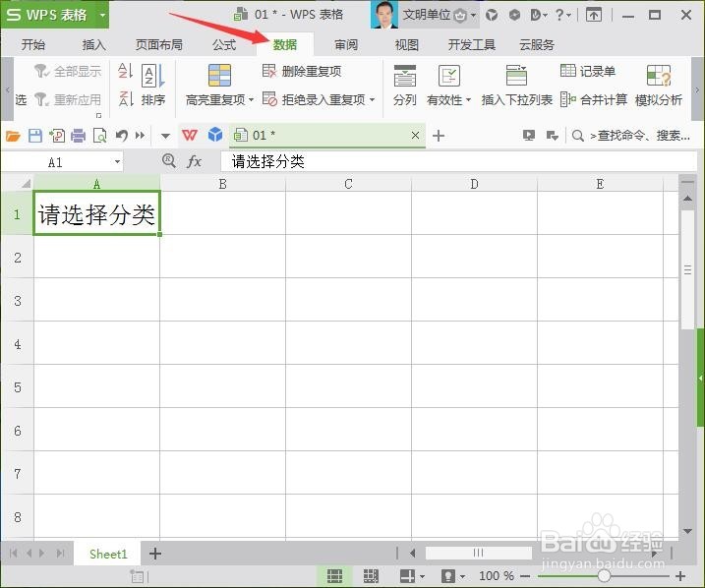Click the print preview icon
The image size is (705, 588).
coord(99,136)
